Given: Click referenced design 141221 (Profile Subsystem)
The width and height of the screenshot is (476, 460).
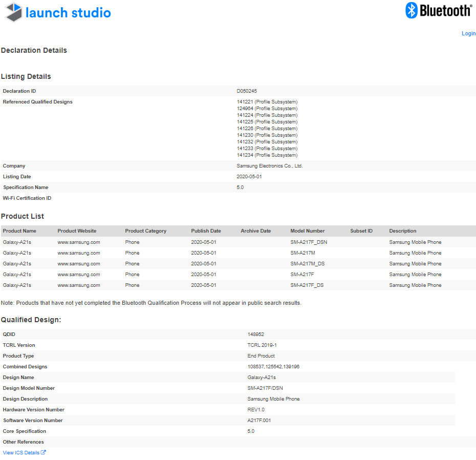Looking at the screenshot, I should pos(267,102).
